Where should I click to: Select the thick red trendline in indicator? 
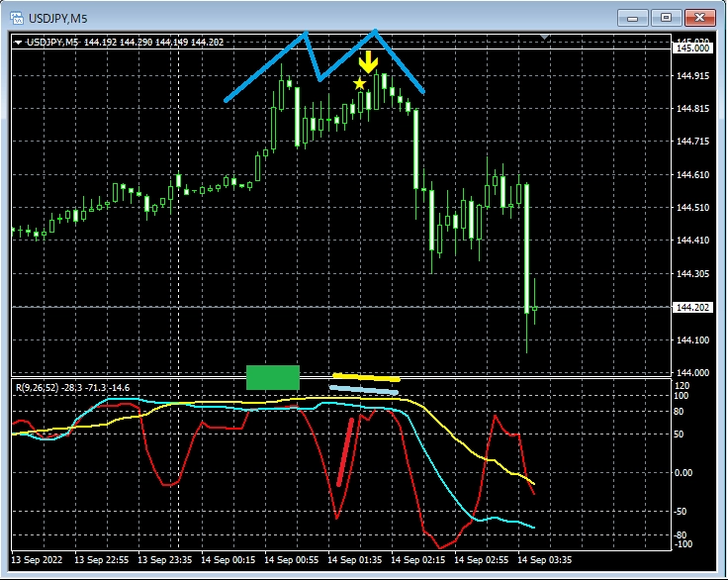click(x=345, y=452)
